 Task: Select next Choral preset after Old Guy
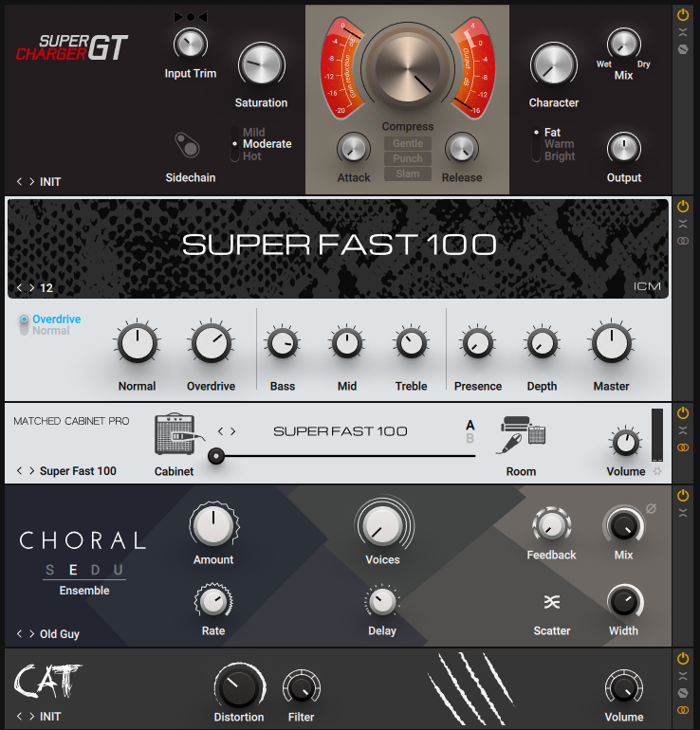[31, 633]
